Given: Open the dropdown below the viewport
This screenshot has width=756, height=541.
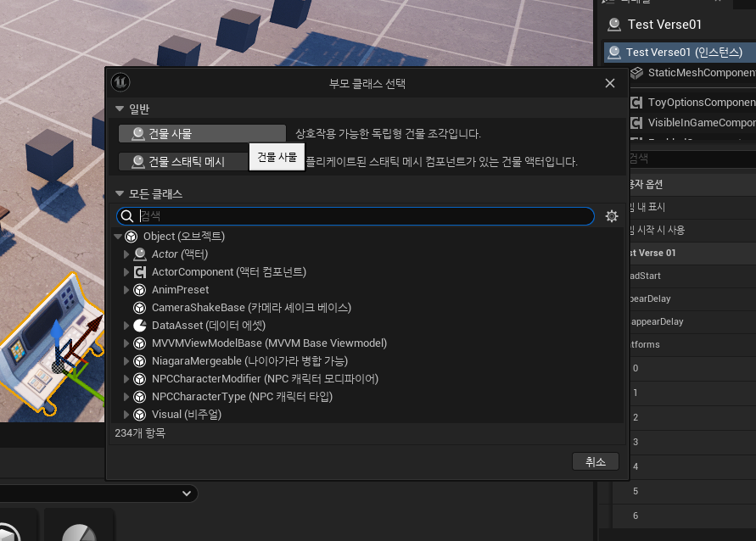Looking at the screenshot, I should pyautogui.click(x=187, y=494).
